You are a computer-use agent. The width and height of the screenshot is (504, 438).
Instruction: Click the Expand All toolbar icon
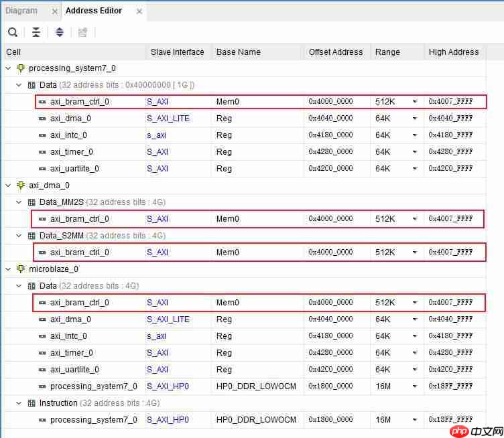click(60, 32)
